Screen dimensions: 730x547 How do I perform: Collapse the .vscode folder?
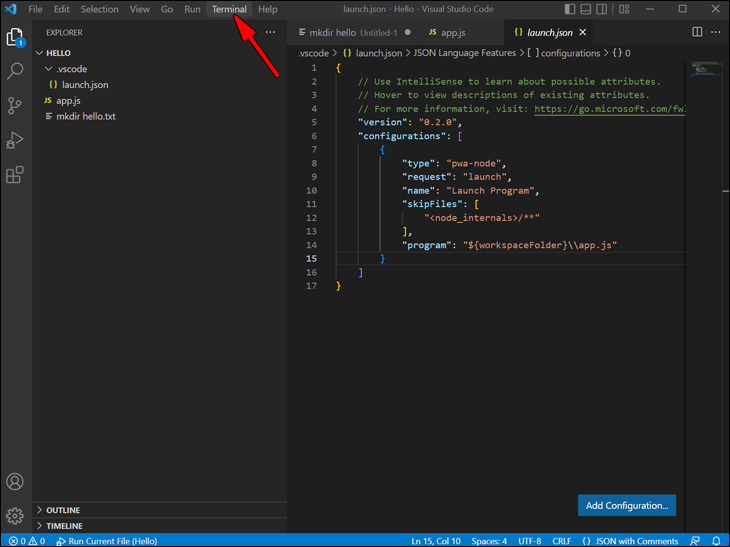[x=70, y=69]
